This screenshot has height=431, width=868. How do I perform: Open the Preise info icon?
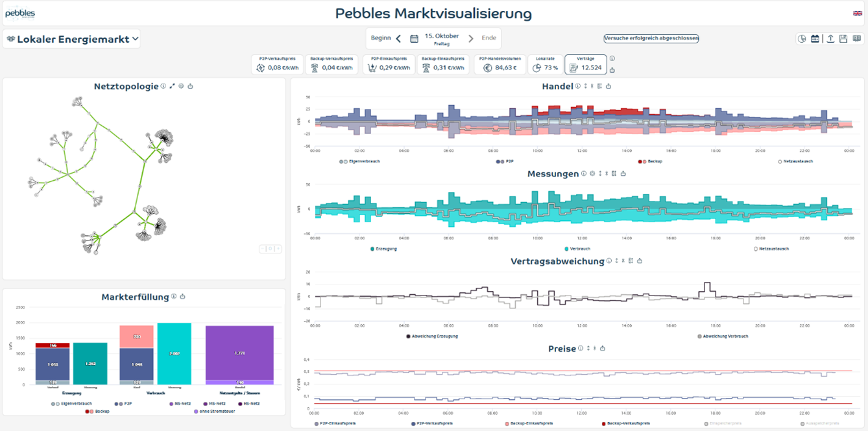pyautogui.click(x=581, y=349)
